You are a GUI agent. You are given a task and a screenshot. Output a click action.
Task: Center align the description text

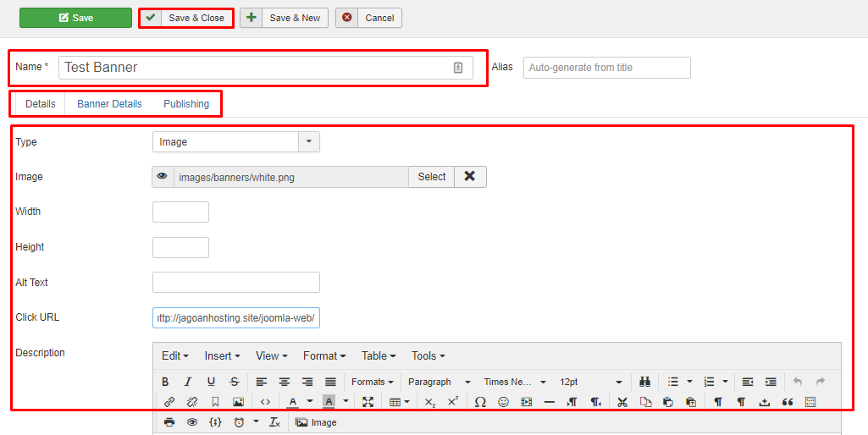coord(285,382)
